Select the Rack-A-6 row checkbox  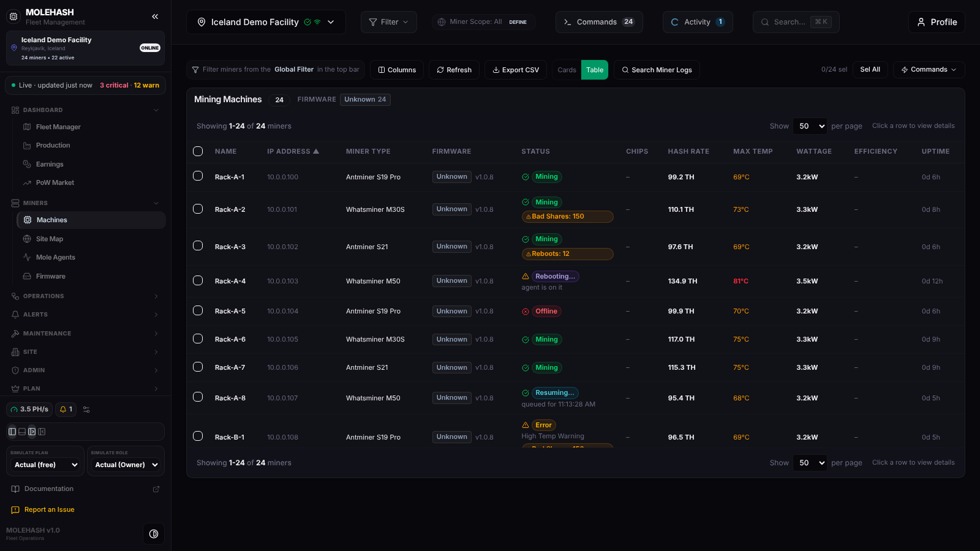[x=198, y=339]
